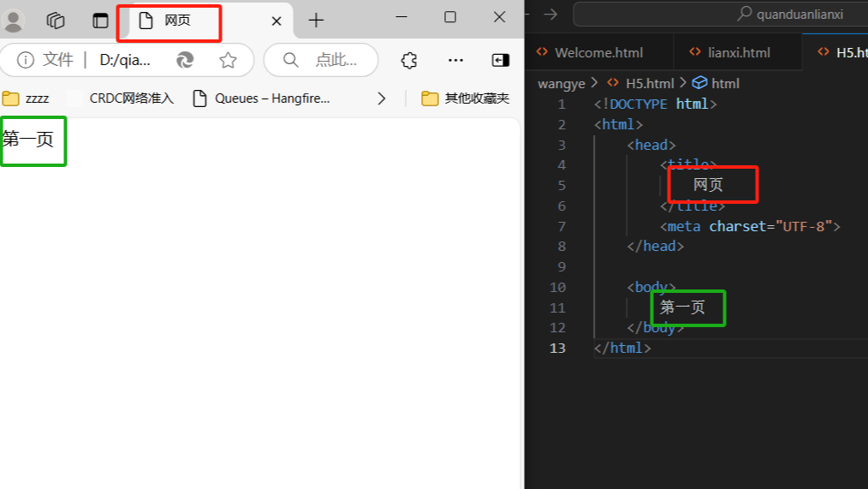Open the browser workspaces icon
Screen dimensions: 868x489
(x=56, y=21)
